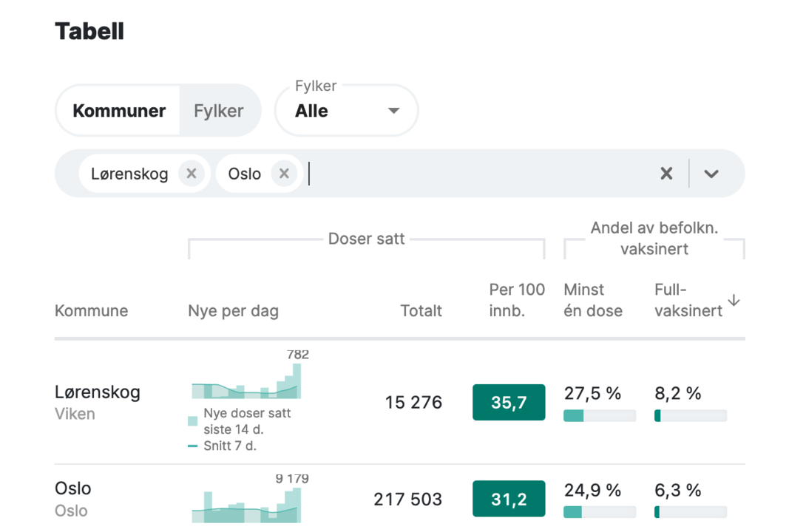The width and height of the screenshot is (789, 532).
Task: Click the Nye per dag header
Action: pyautogui.click(x=233, y=310)
